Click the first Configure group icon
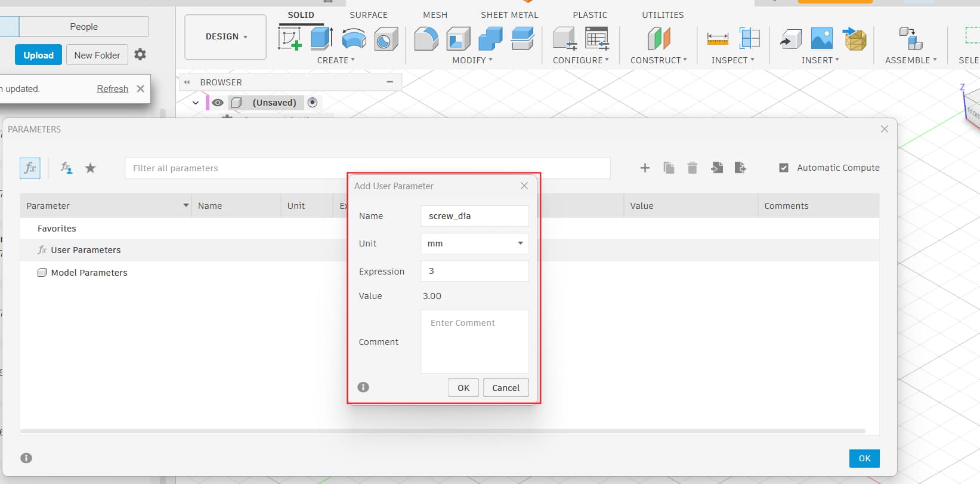Image resolution: width=980 pixels, height=484 pixels. 564,39
